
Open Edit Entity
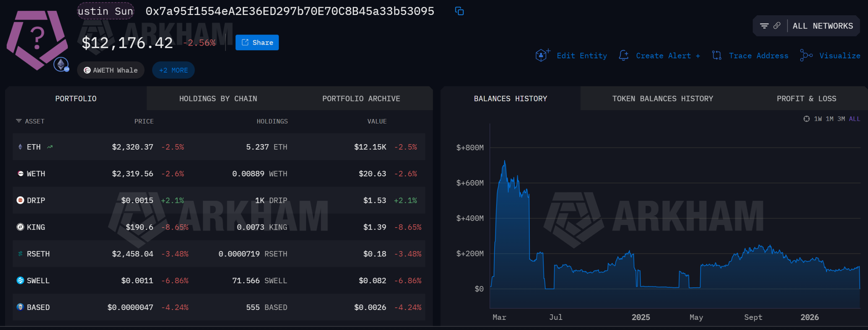point(582,55)
